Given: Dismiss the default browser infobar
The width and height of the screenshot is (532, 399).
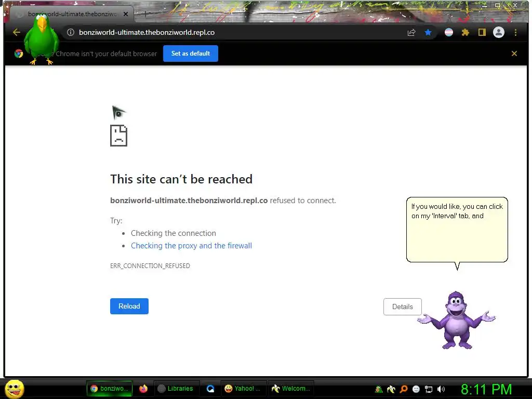Looking at the screenshot, I should (514, 54).
